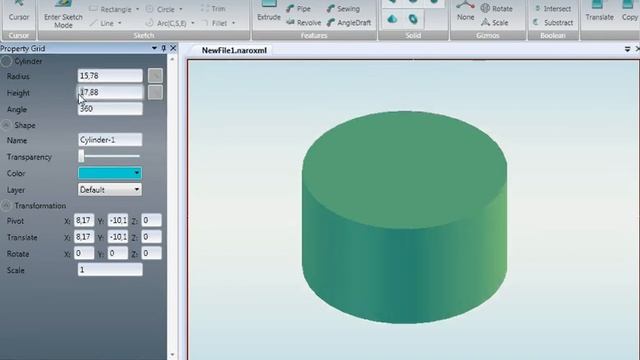Click the Translate Z field
640x360 pixels.
tap(151, 237)
